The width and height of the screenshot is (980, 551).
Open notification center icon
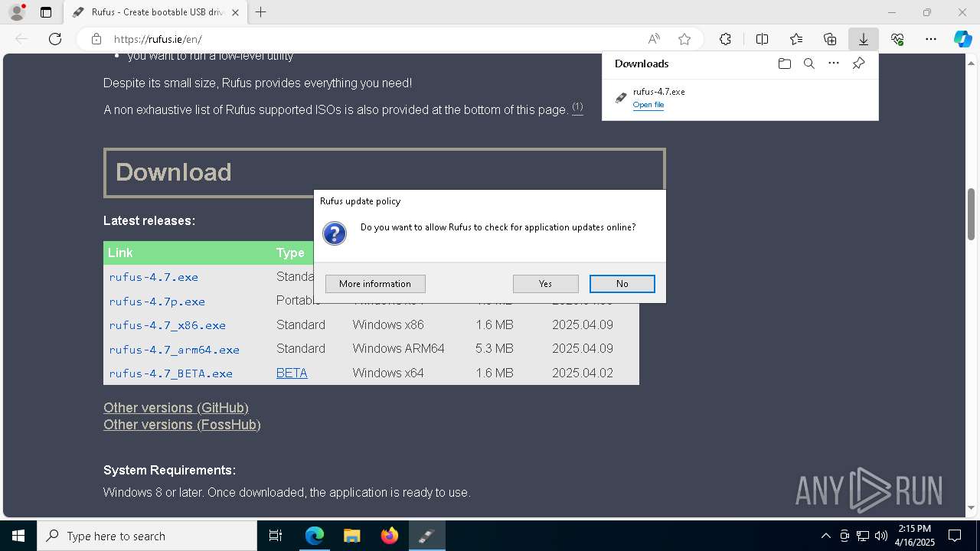coord(955,536)
